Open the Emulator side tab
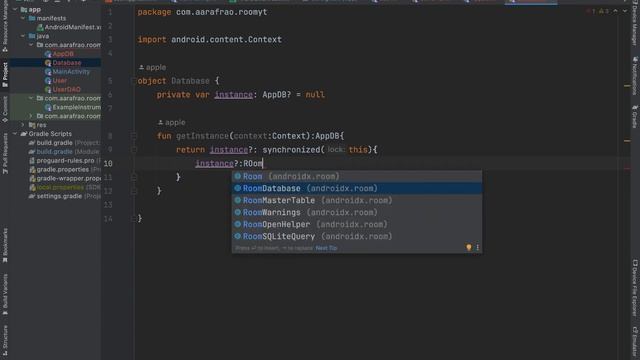 pos(635,341)
